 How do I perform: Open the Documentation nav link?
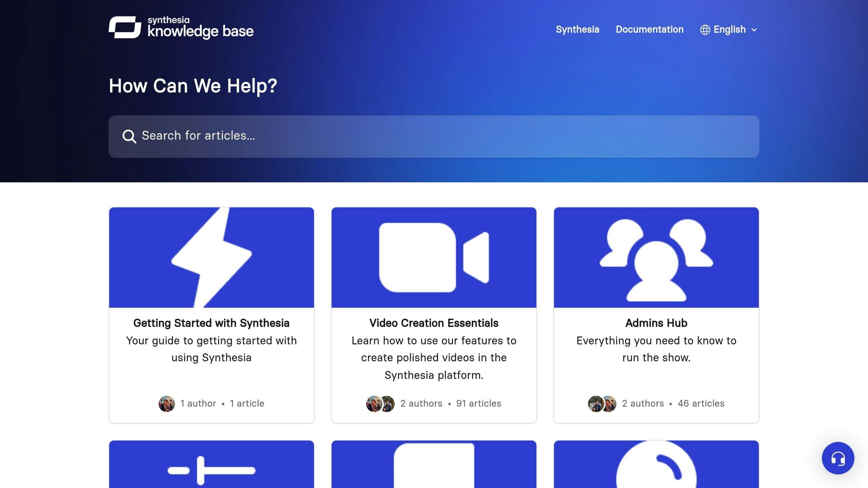tap(649, 30)
